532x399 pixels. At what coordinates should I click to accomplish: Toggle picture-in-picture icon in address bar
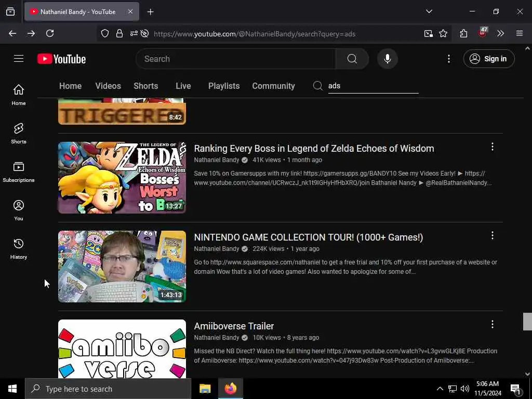point(429,34)
